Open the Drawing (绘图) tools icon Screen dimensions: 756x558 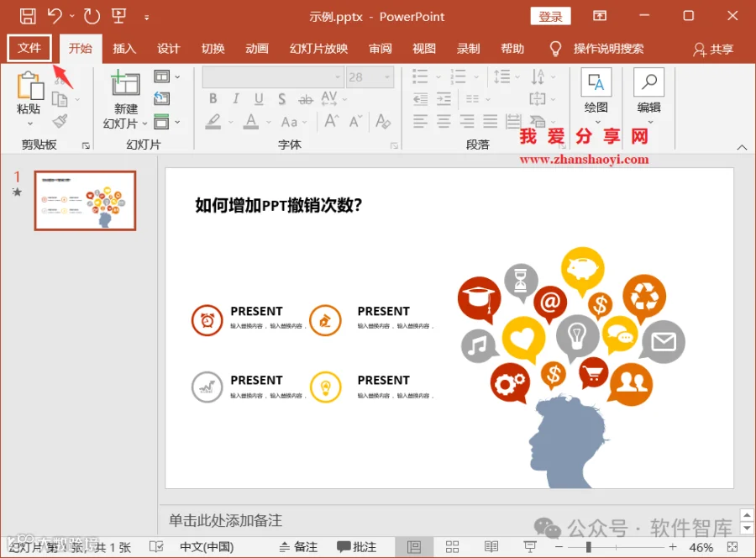(596, 83)
